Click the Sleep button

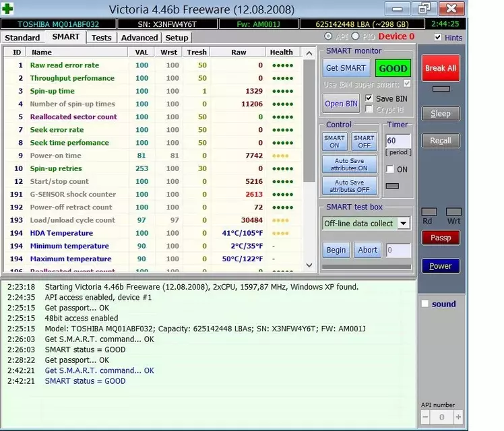[x=441, y=113]
